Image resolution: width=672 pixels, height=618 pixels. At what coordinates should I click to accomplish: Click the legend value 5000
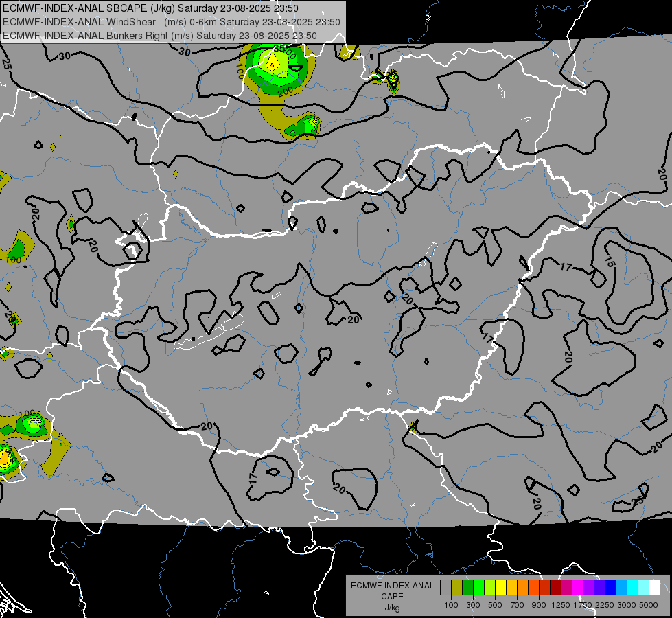pos(649,605)
